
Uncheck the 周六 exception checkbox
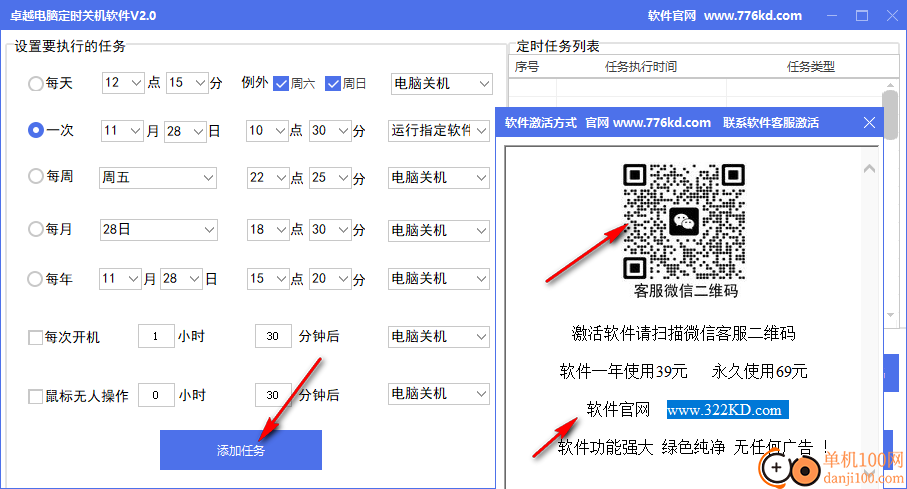281,84
